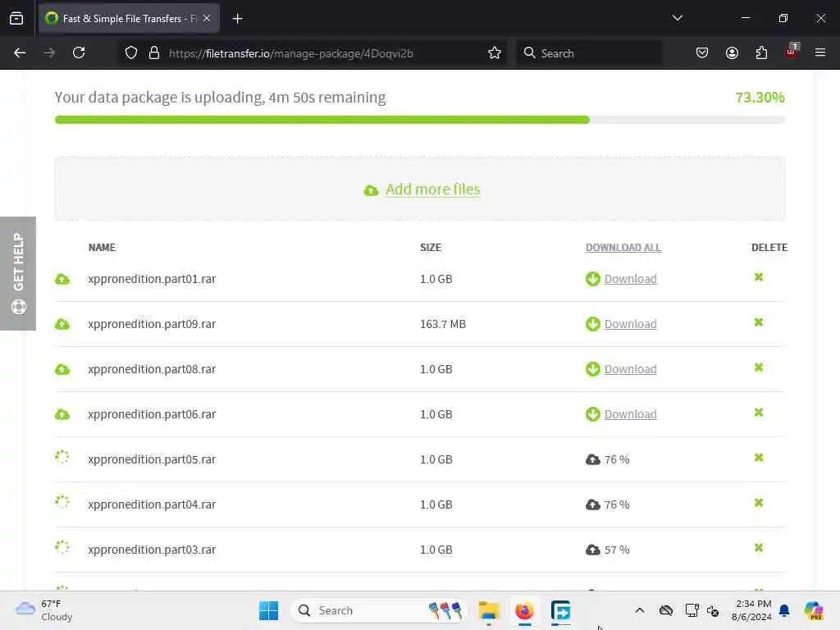840x630 pixels.
Task: Click the loading spinner beside part04.rar
Action: pos(62,502)
